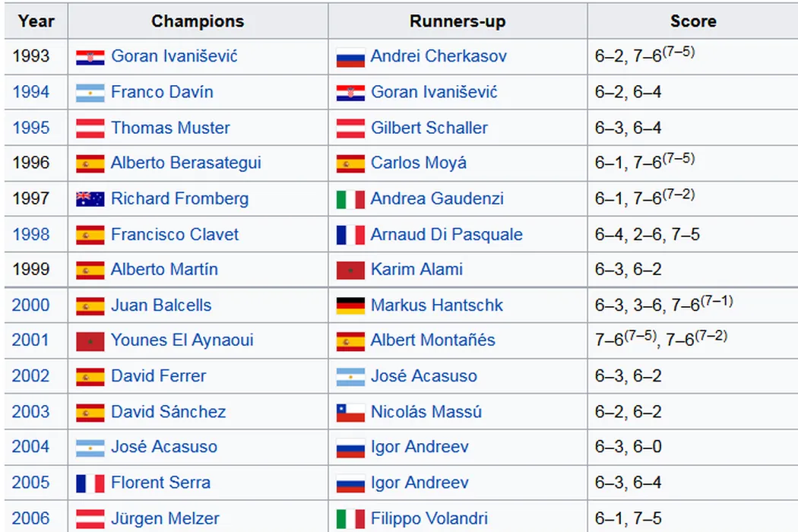798x532 pixels.
Task: Click Austrian flag next to Thomas Muster
Action: click(x=90, y=128)
